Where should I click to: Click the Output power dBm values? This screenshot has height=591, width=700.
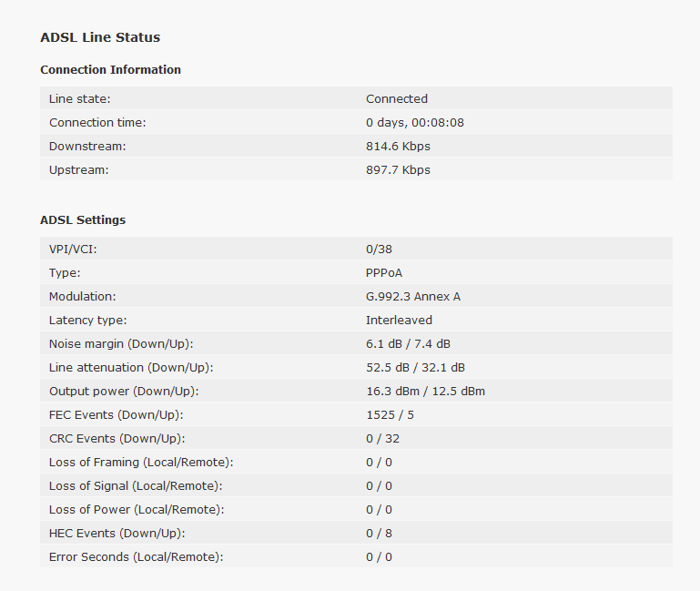click(x=425, y=391)
